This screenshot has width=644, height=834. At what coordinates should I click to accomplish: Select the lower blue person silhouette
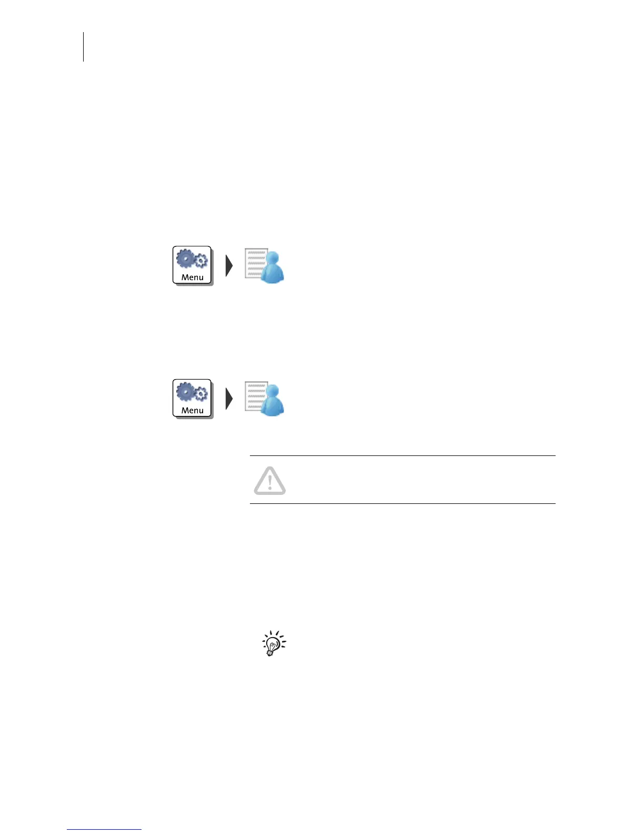click(272, 400)
